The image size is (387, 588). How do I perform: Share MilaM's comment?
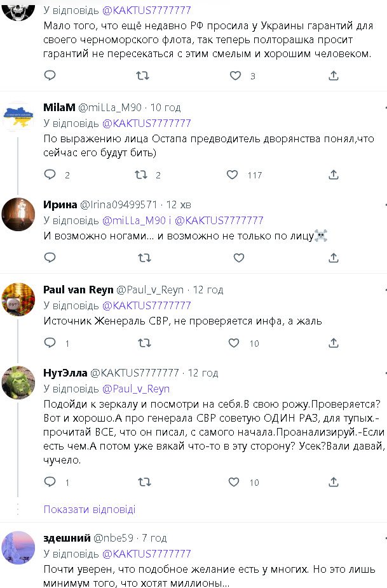point(334,175)
